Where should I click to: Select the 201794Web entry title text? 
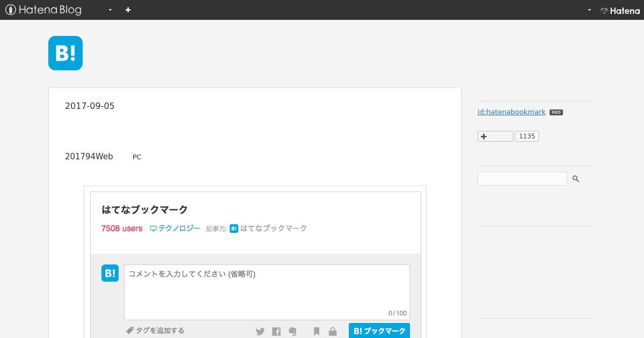click(89, 157)
